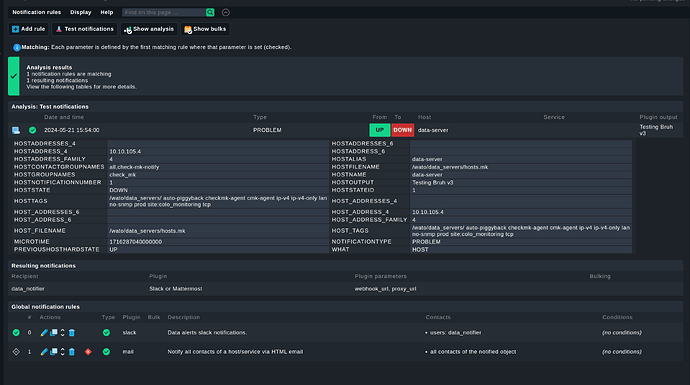Screen dimensions: 690x385
Task: Click the Plugin output text Testing Bruh v3
Action: [656, 130]
